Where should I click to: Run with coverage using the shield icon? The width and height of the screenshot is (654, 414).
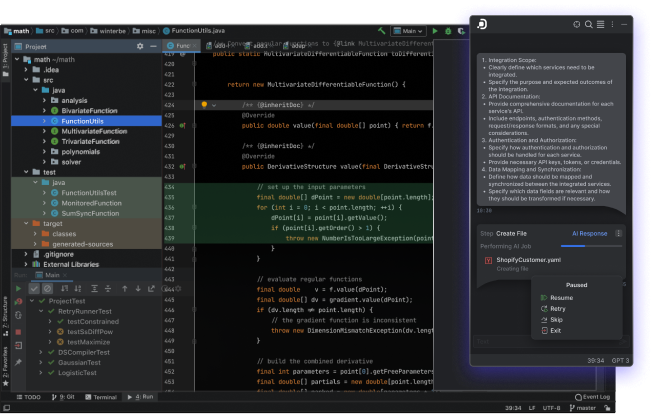(461, 31)
